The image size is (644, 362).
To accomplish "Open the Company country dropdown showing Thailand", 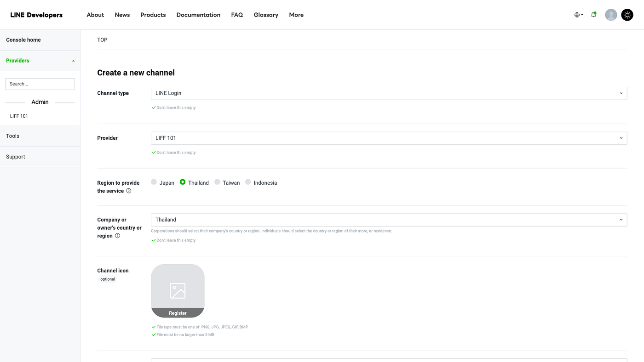I will click(x=389, y=220).
